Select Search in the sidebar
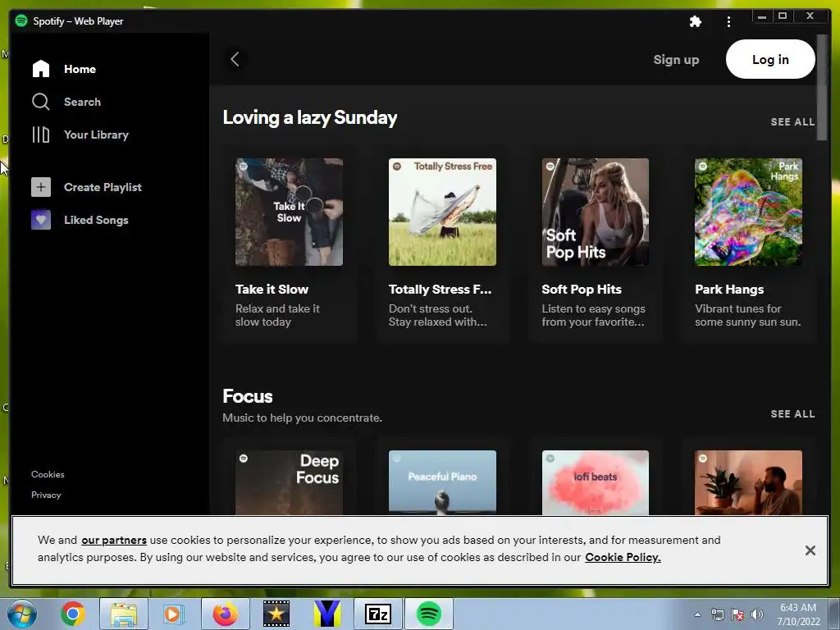 pos(83,102)
